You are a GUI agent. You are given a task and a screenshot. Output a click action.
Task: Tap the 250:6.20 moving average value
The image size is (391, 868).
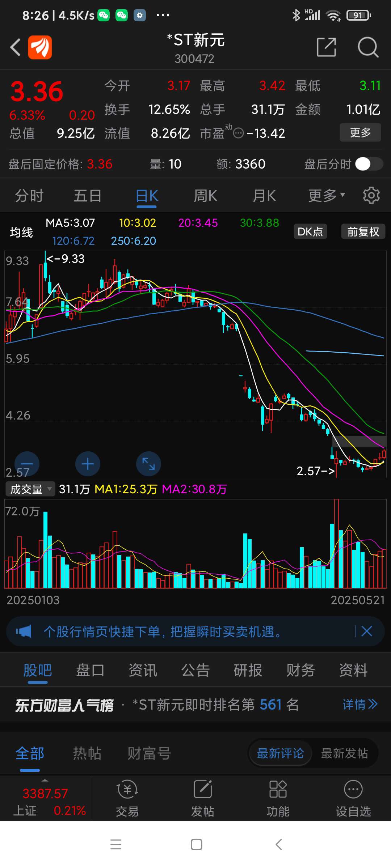[133, 241]
